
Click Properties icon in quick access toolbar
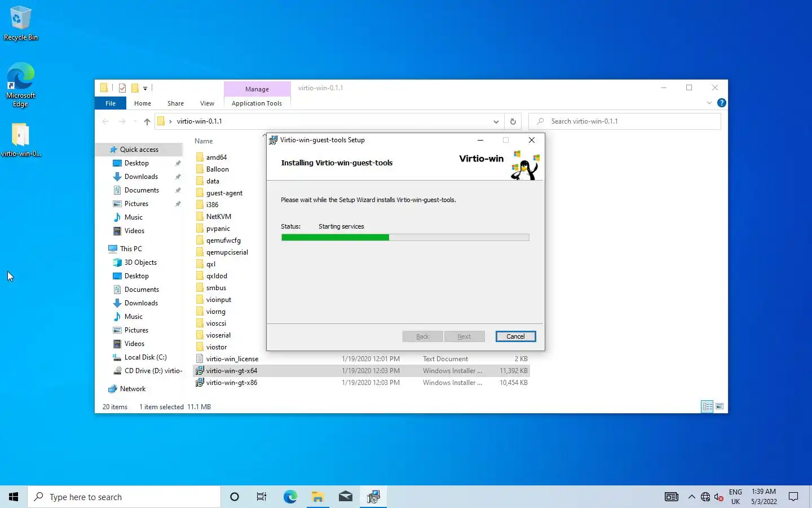coord(122,88)
